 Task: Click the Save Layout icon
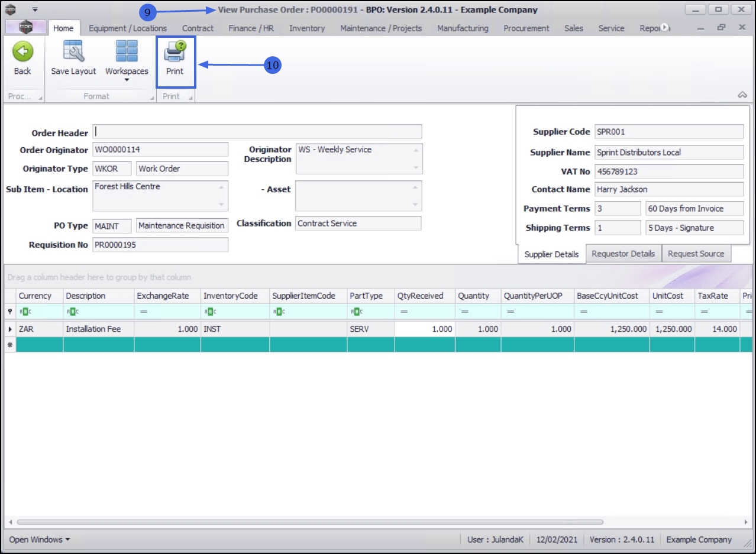(73, 51)
